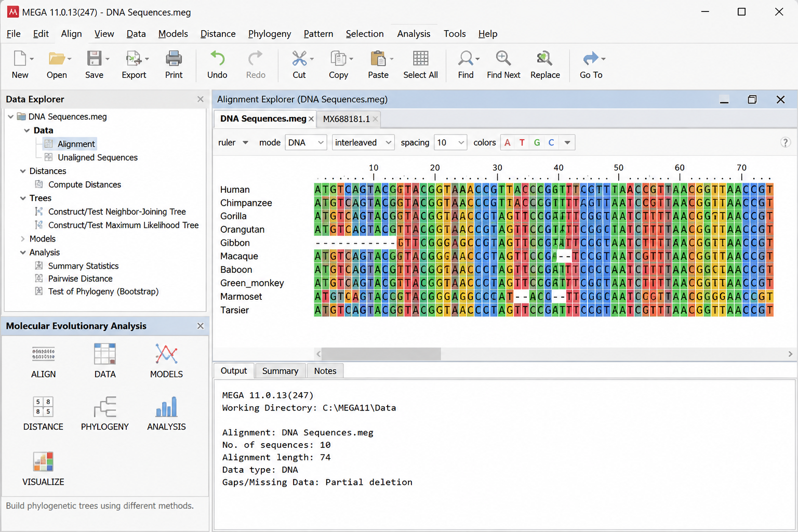Click the Find Next magnifier icon
The height and width of the screenshot is (532, 798).
(503, 58)
